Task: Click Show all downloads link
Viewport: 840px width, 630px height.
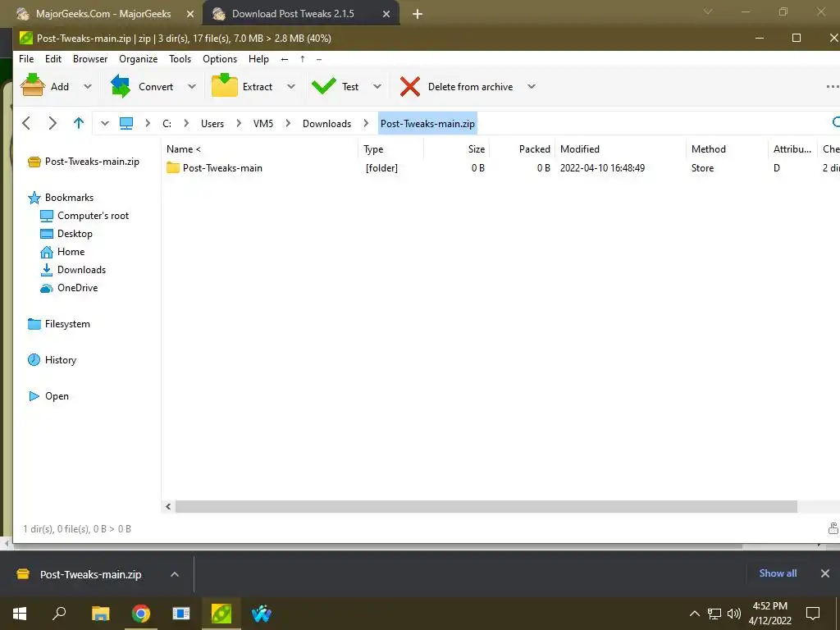Action: click(778, 573)
